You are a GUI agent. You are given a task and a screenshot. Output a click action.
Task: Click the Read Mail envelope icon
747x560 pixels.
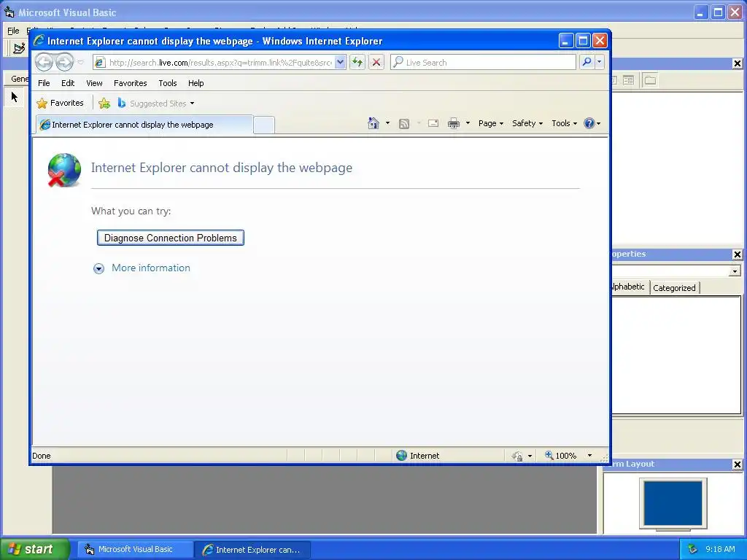pyautogui.click(x=433, y=124)
